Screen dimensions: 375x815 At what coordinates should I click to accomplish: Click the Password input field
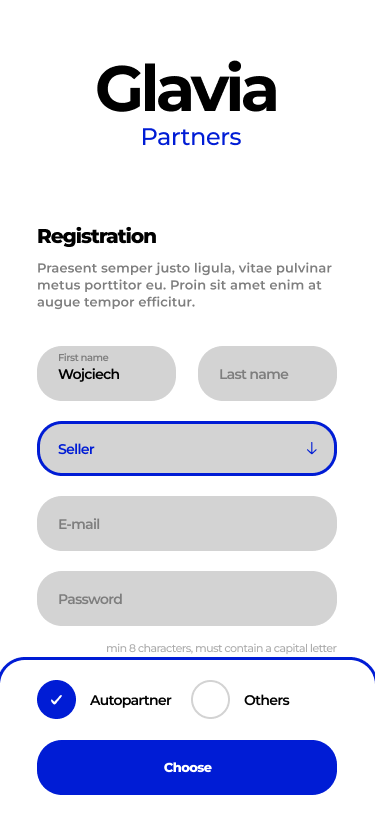[x=187, y=598]
